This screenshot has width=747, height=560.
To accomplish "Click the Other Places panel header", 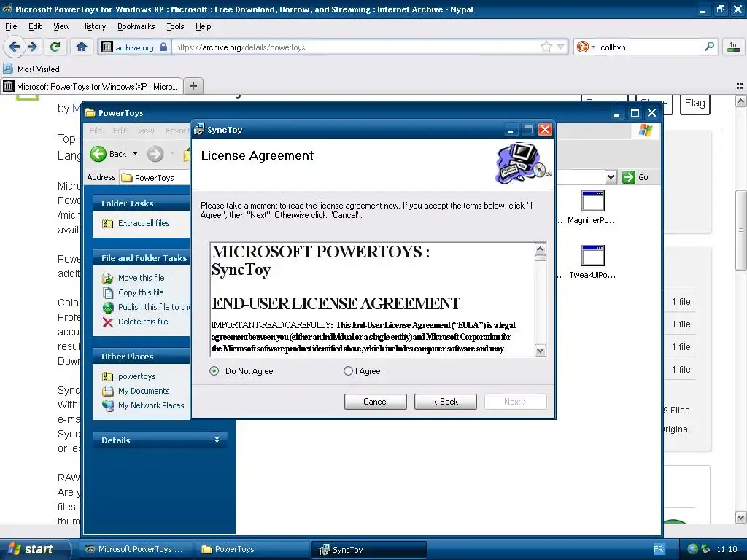I will click(x=141, y=356).
